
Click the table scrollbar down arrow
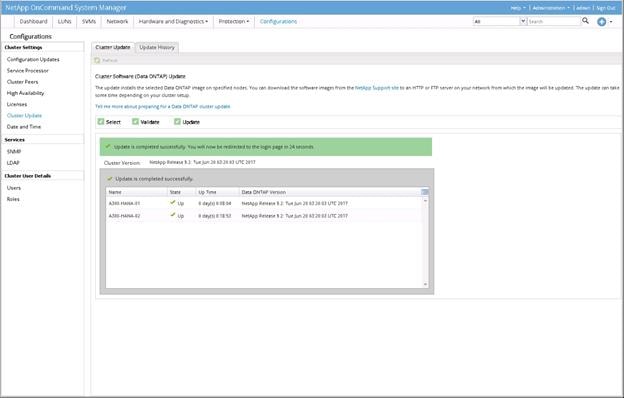click(x=425, y=284)
